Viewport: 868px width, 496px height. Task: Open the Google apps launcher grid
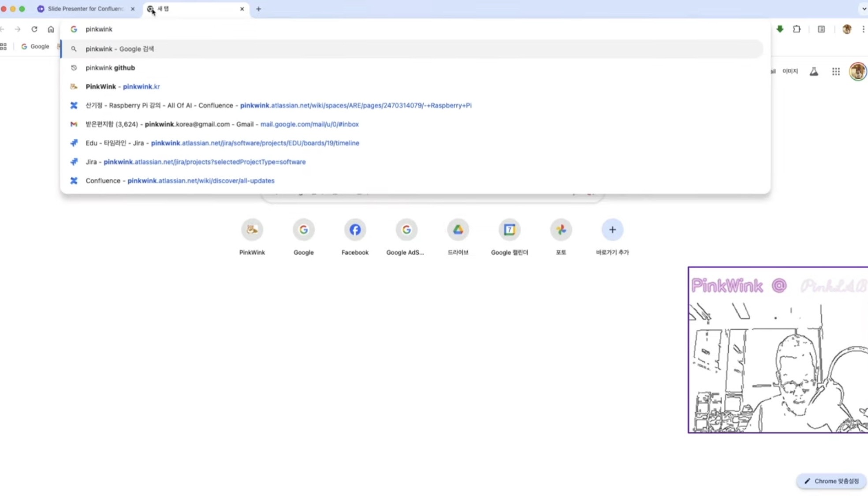836,71
